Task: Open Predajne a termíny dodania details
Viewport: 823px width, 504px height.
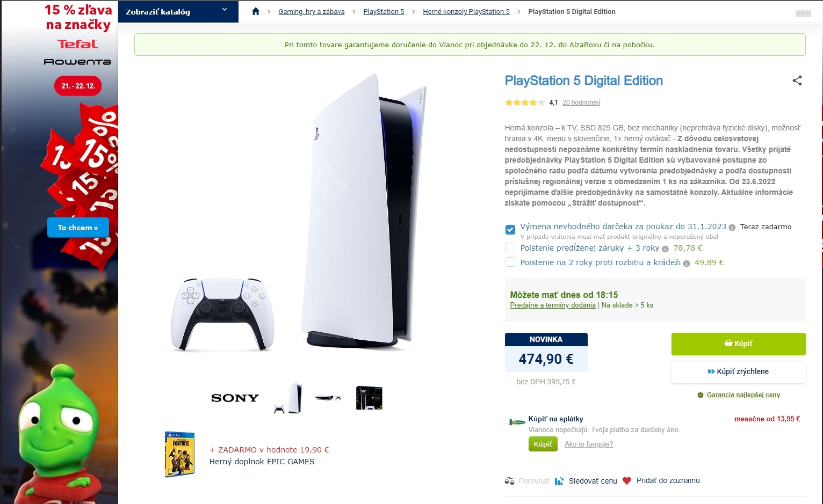Action: pos(553,305)
